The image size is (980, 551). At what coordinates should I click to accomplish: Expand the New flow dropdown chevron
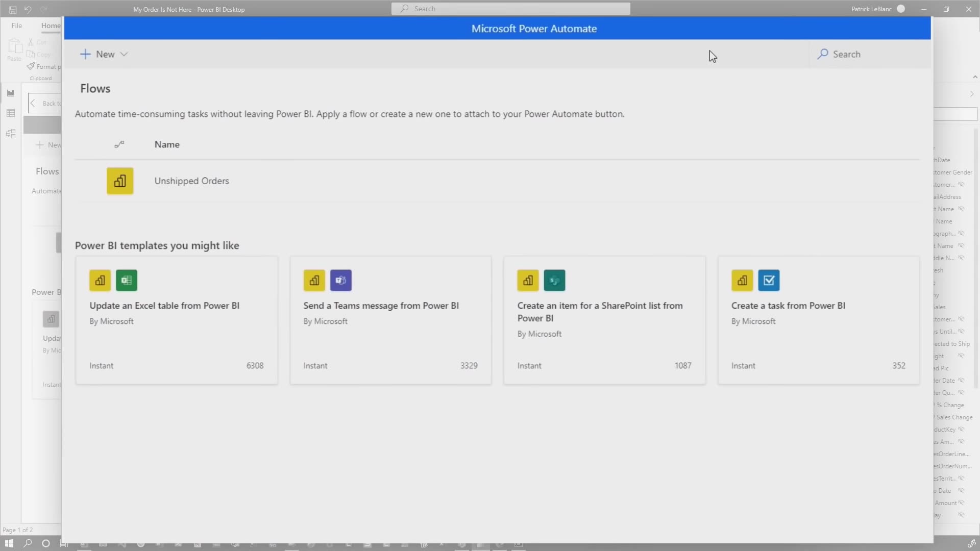point(124,54)
